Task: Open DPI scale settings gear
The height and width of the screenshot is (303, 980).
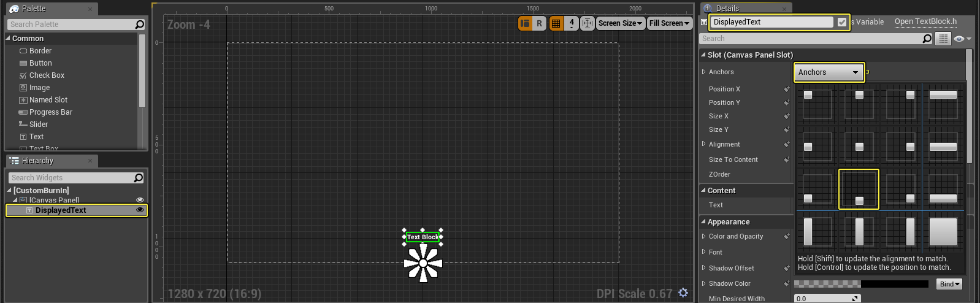Action: click(x=683, y=293)
